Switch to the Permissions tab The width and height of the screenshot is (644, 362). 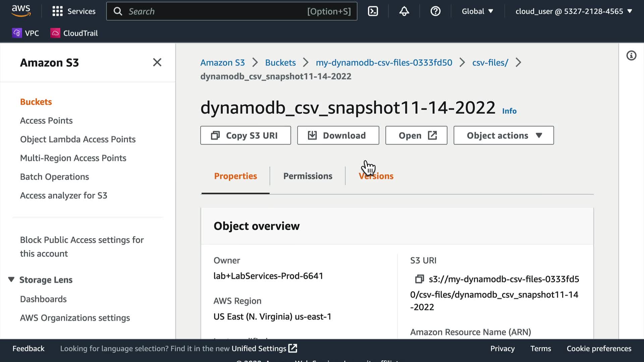pyautogui.click(x=308, y=176)
